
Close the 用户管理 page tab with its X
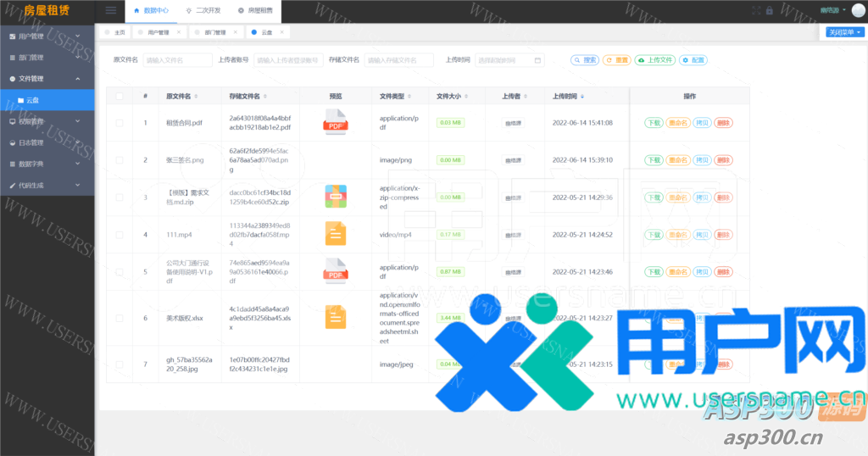tap(178, 32)
